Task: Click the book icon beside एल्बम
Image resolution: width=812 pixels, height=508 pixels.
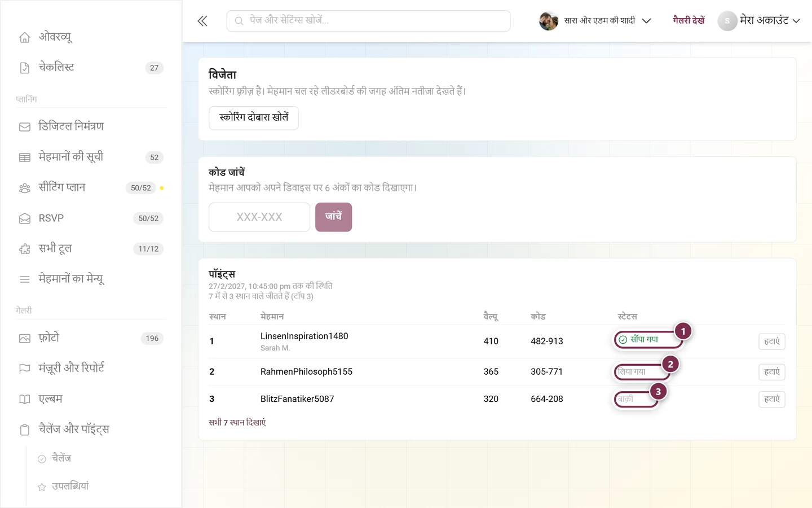Action: click(x=25, y=400)
